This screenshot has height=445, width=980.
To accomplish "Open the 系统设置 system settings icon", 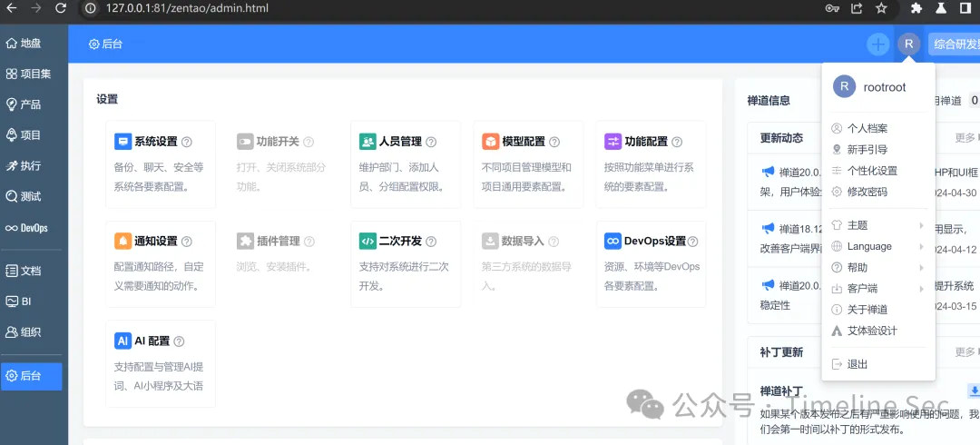I will tap(122, 142).
